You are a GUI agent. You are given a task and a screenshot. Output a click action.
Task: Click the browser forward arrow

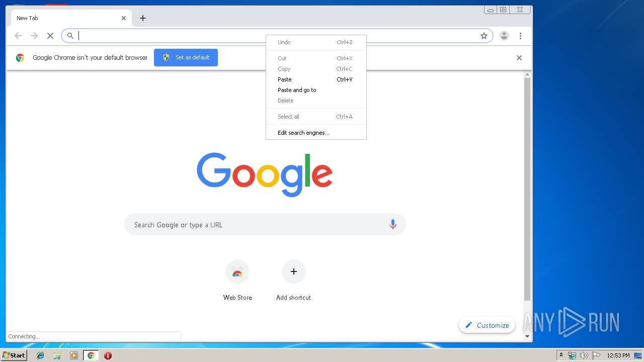[x=34, y=36]
